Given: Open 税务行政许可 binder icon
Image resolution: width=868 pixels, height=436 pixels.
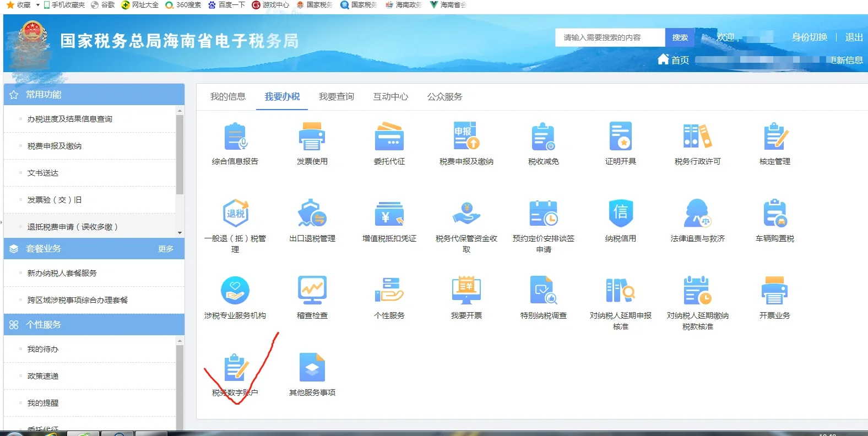Looking at the screenshot, I should coord(697,137).
